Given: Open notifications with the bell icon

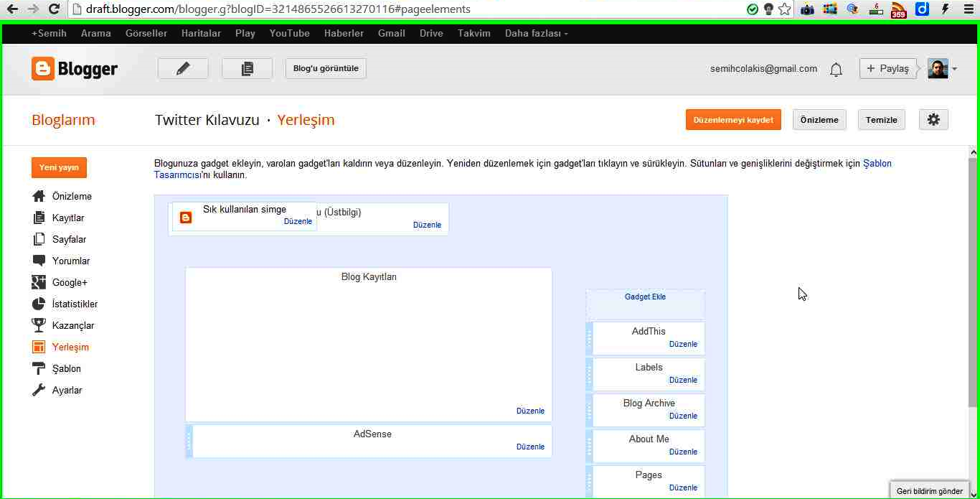Looking at the screenshot, I should click(x=836, y=70).
